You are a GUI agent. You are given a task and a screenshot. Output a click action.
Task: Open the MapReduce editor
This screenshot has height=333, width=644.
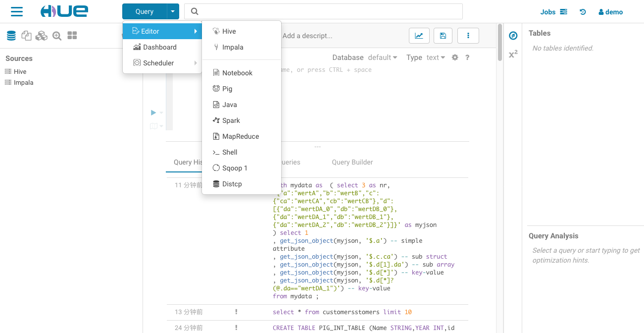pos(242,136)
